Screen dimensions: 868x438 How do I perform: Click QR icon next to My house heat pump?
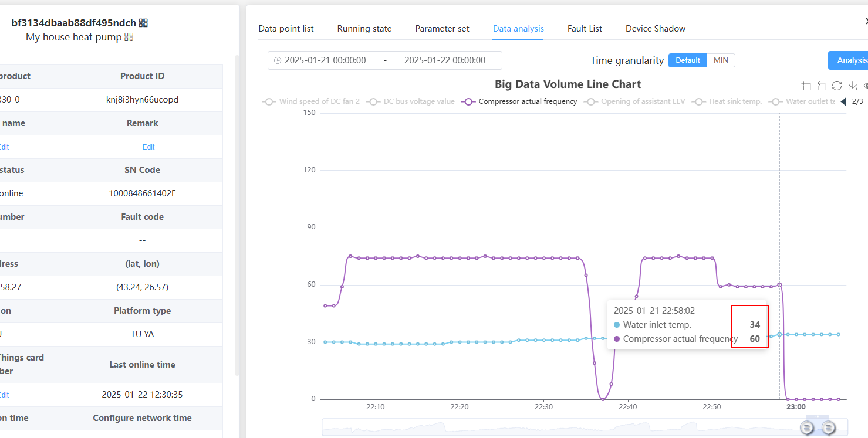(129, 37)
